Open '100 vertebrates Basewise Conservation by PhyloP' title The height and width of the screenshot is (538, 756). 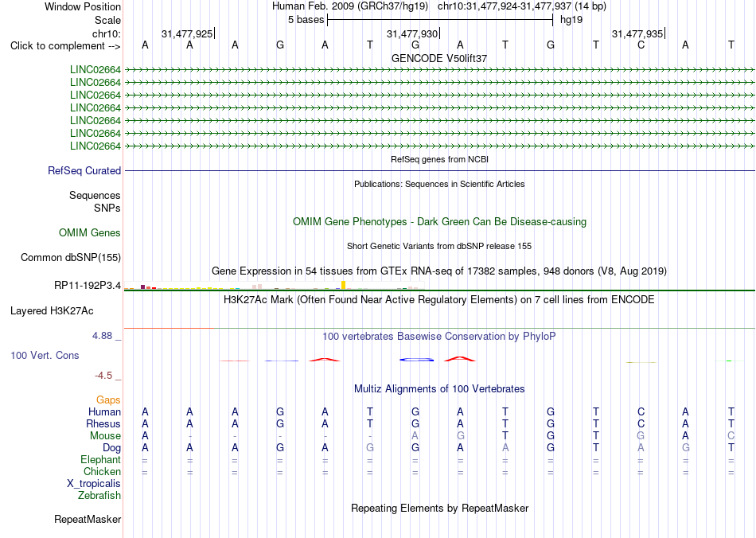[439, 337]
